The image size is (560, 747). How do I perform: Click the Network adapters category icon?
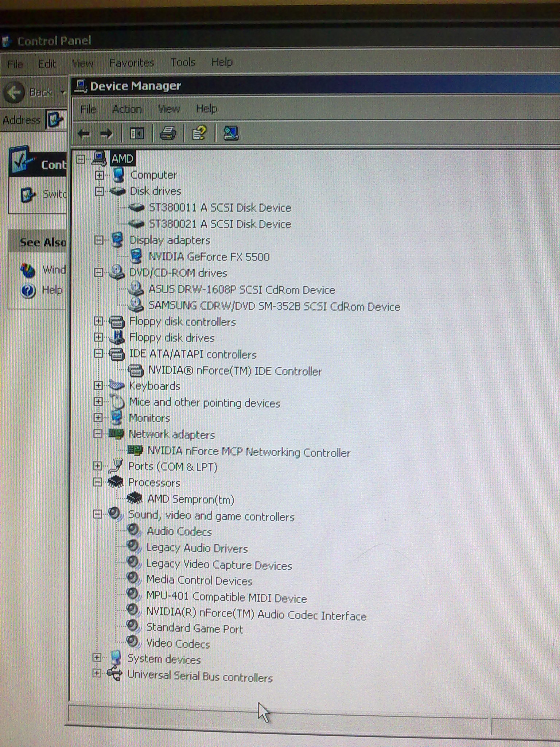click(x=116, y=434)
